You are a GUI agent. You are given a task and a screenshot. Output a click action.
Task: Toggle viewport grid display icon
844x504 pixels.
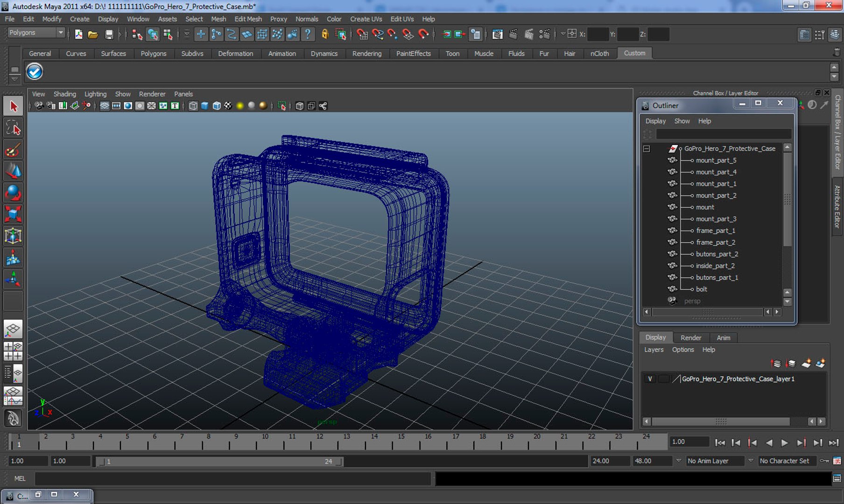pos(104,106)
